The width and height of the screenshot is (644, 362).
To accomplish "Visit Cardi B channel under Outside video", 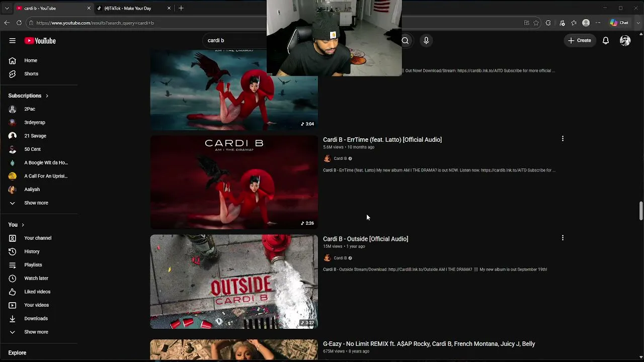I will click(340, 258).
